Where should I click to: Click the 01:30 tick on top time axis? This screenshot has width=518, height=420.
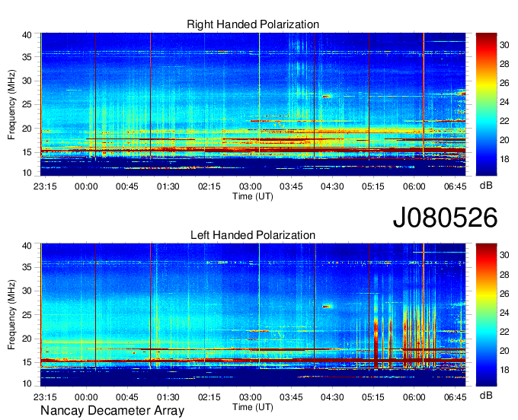pos(168,186)
